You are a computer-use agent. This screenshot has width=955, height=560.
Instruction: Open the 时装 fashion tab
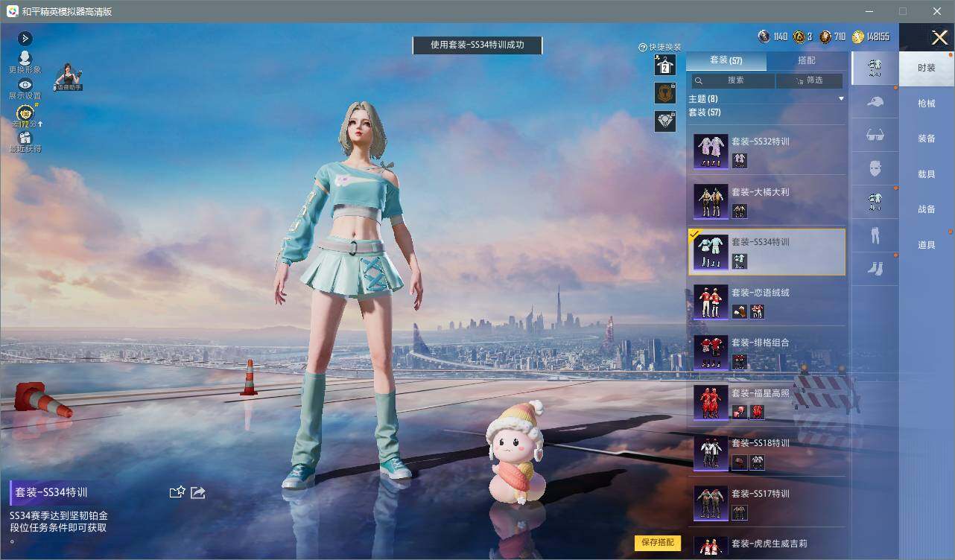click(x=927, y=68)
